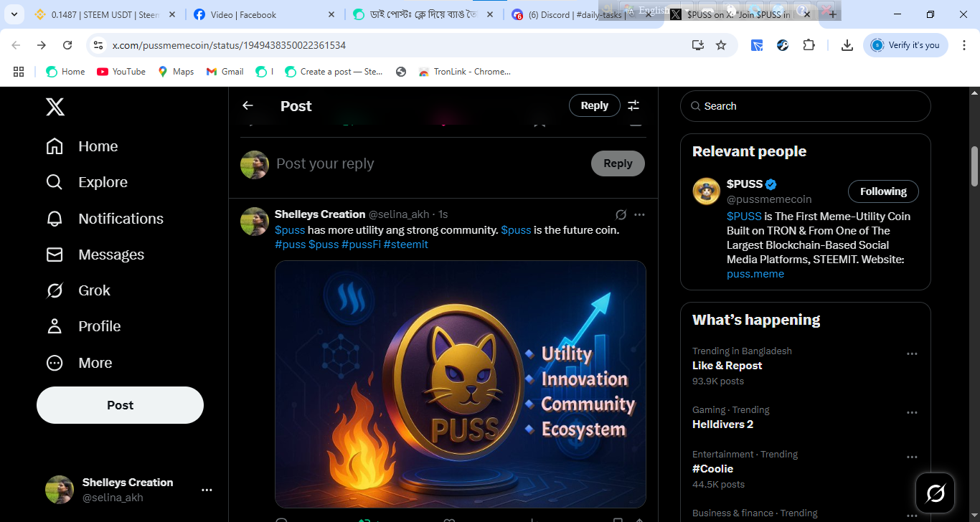
Task: Click the gray Reply button beside reply box
Action: (x=618, y=163)
